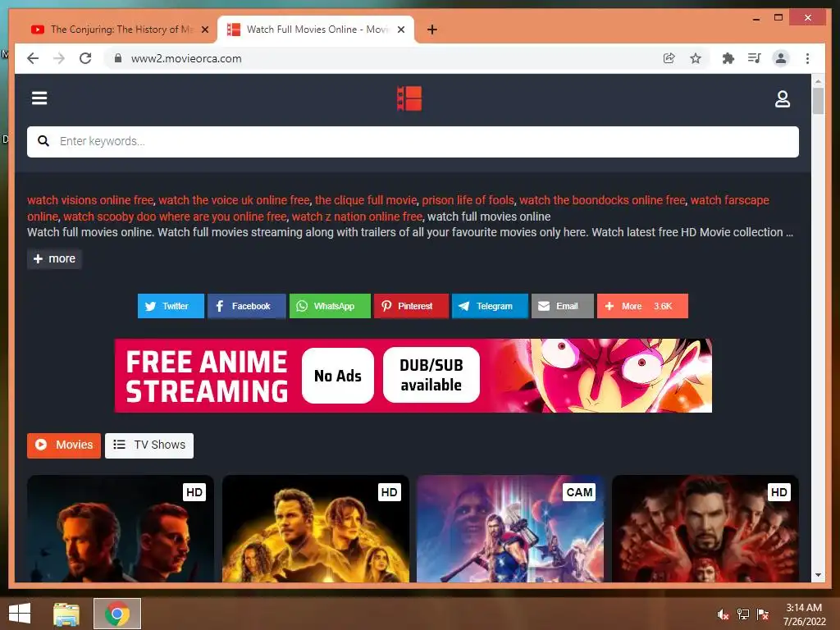Click the page scrollbar down arrow
Screen dimensions: 840x630
(x=818, y=575)
